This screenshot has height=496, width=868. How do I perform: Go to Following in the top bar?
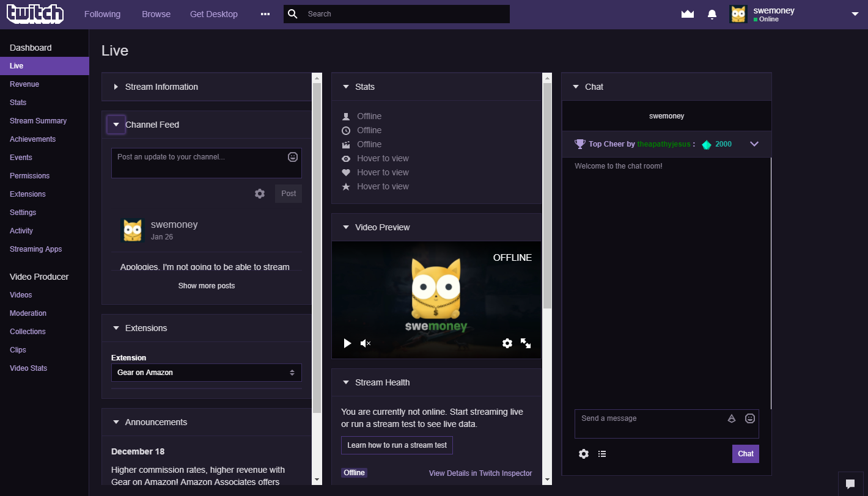click(x=102, y=14)
